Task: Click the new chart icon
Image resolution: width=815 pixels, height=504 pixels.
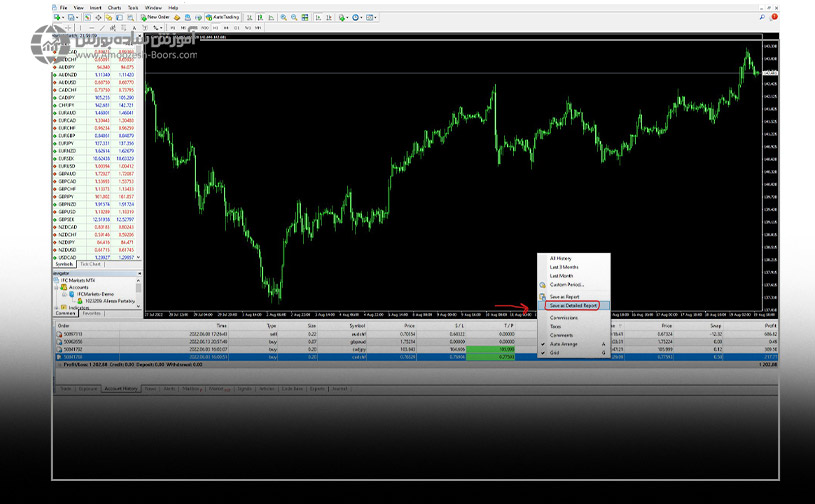Action: (x=57, y=17)
